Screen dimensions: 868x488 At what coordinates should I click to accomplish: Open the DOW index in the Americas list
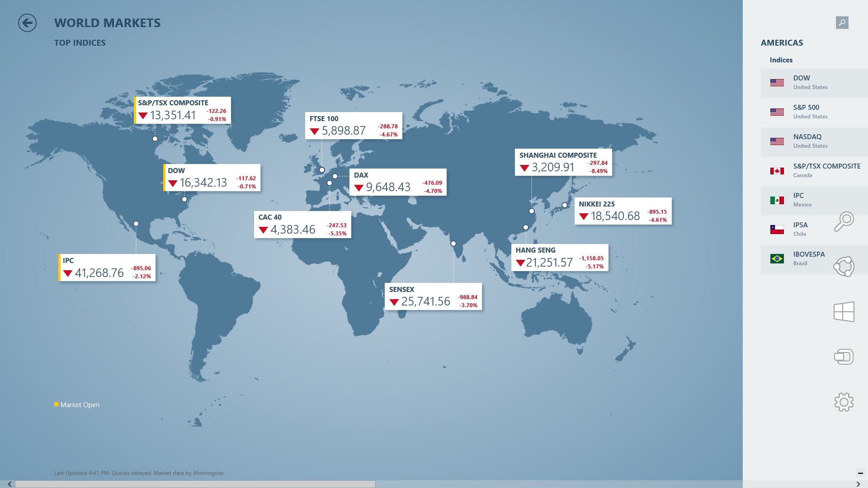(814, 83)
